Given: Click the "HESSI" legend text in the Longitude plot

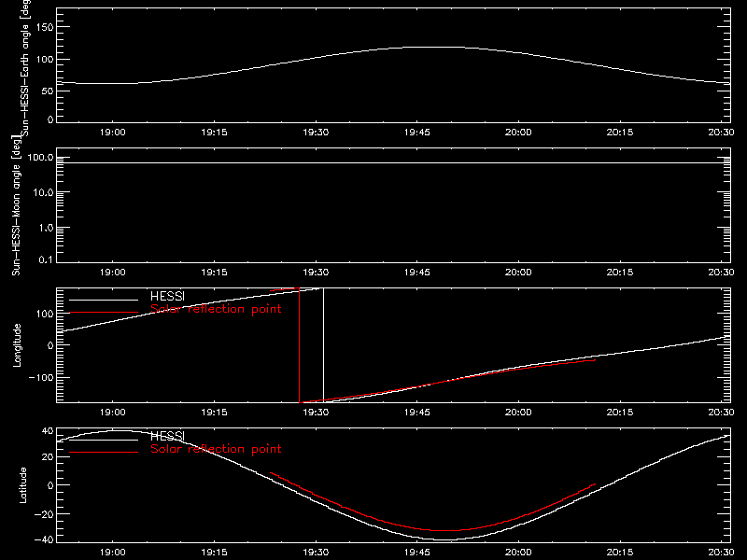Looking at the screenshot, I should pos(167,296).
